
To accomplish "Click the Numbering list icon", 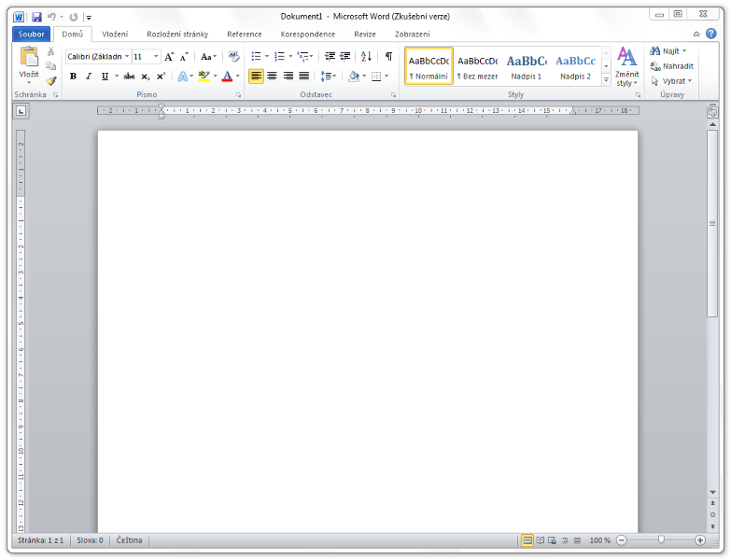I will [x=279, y=56].
